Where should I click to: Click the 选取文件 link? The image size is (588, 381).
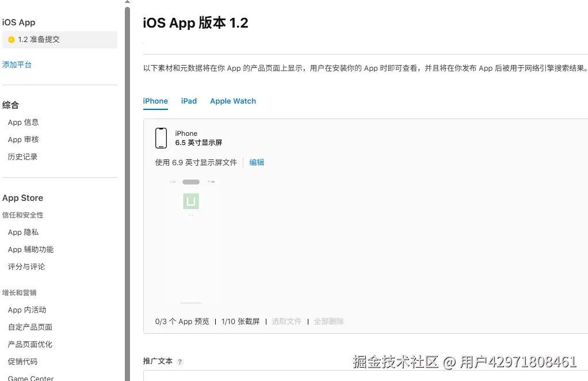tap(287, 321)
